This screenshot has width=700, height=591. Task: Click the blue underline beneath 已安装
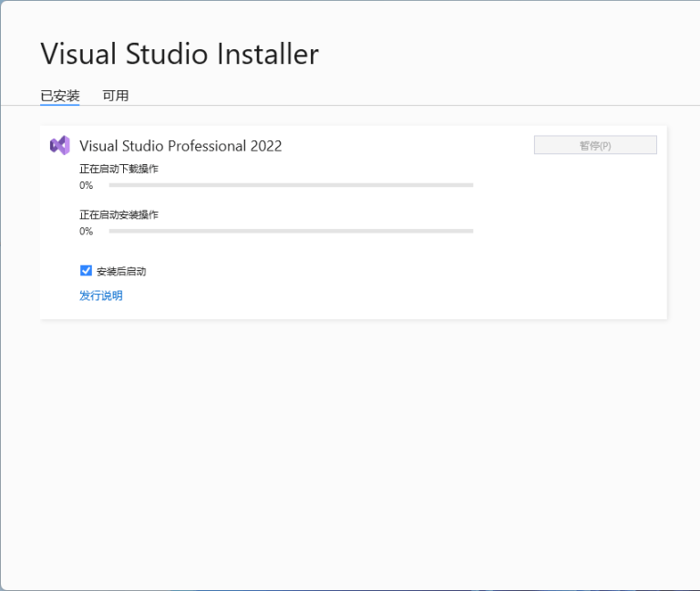click(60, 105)
